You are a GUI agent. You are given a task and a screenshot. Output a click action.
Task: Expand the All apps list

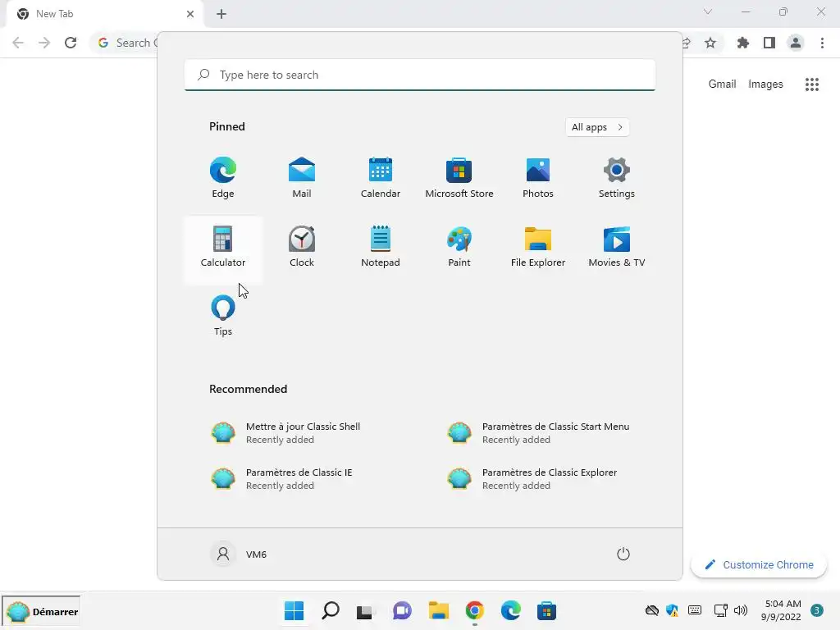point(597,127)
